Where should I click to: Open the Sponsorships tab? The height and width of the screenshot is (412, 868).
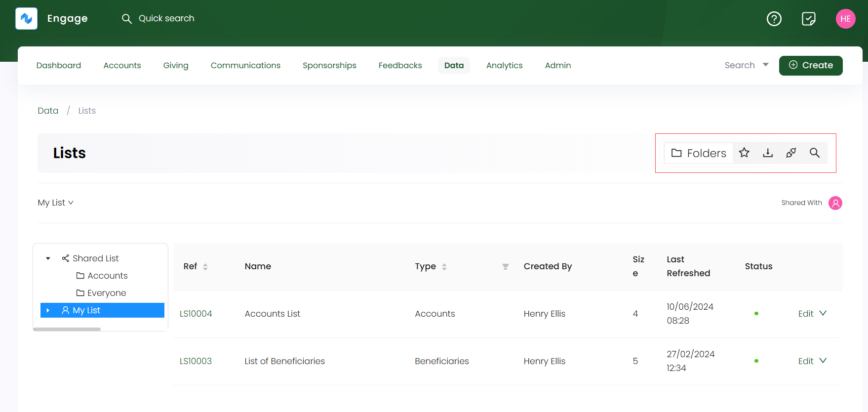[x=329, y=65]
